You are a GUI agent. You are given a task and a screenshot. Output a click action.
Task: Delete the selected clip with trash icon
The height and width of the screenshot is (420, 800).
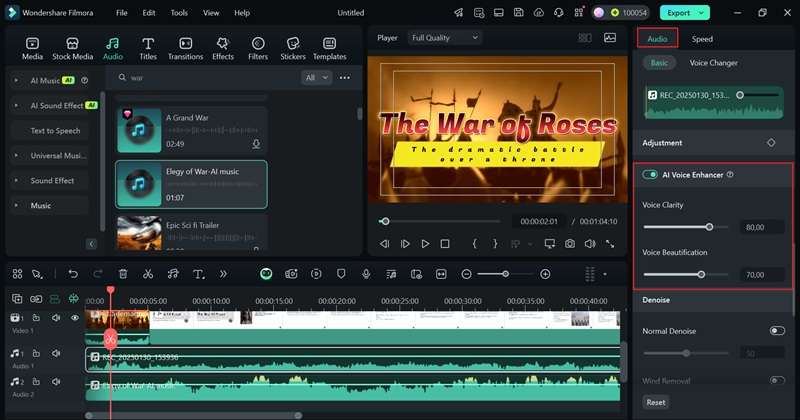[123, 274]
